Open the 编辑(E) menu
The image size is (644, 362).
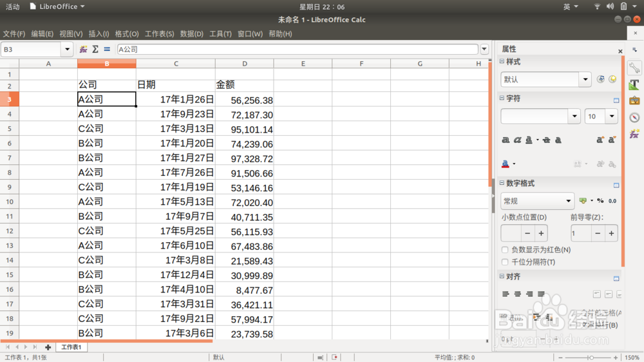click(x=43, y=33)
